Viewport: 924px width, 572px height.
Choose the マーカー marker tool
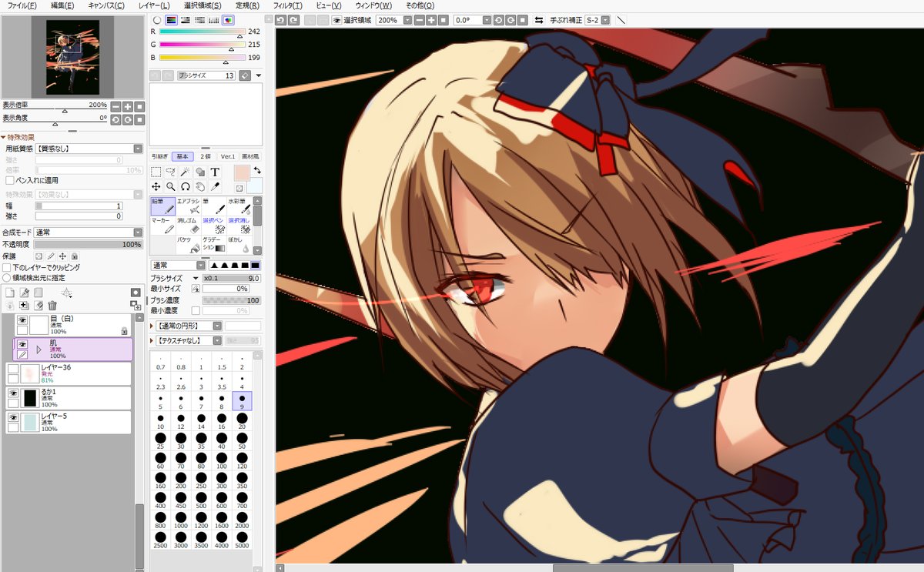click(162, 225)
